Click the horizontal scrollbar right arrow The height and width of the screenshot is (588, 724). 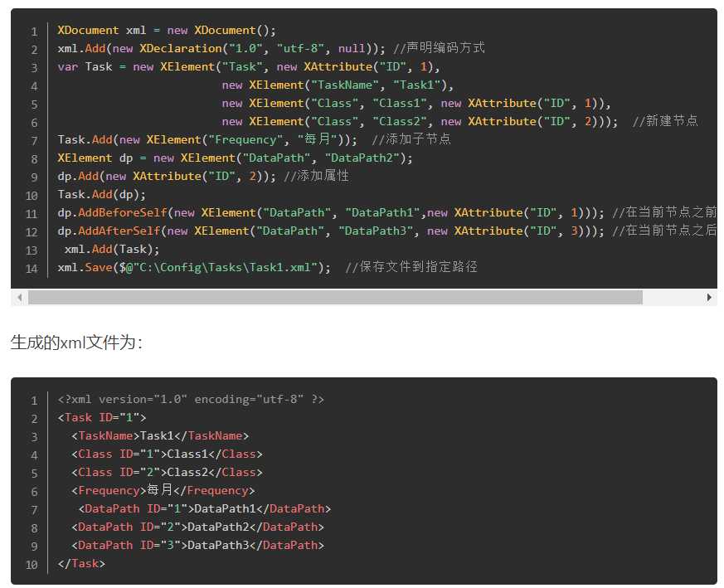(709, 298)
